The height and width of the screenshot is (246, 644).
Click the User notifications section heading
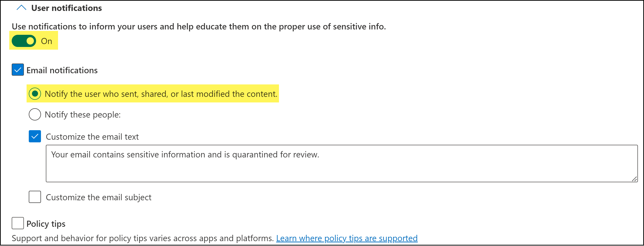(x=67, y=8)
